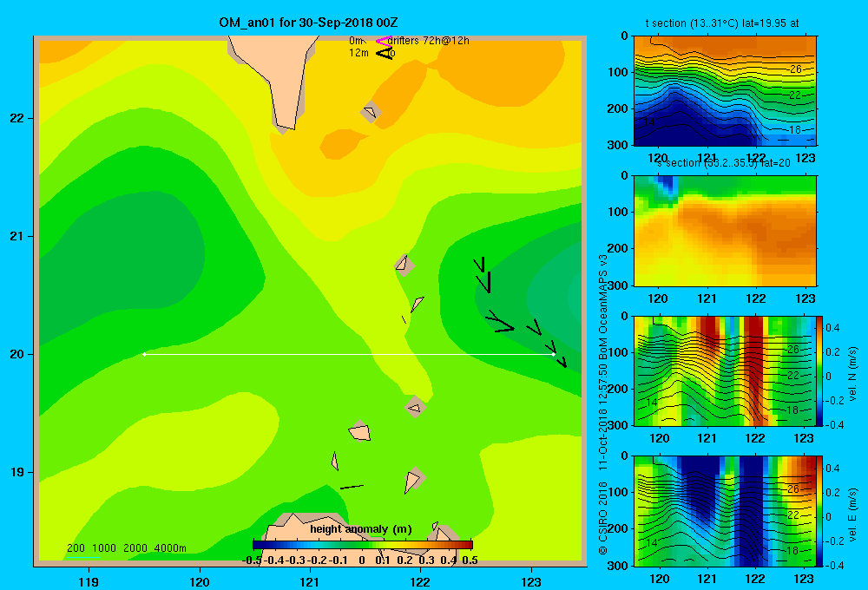The width and height of the screenshot is (868, 590).
Task: Click latitude label 20 on main map
Action: 16,354
